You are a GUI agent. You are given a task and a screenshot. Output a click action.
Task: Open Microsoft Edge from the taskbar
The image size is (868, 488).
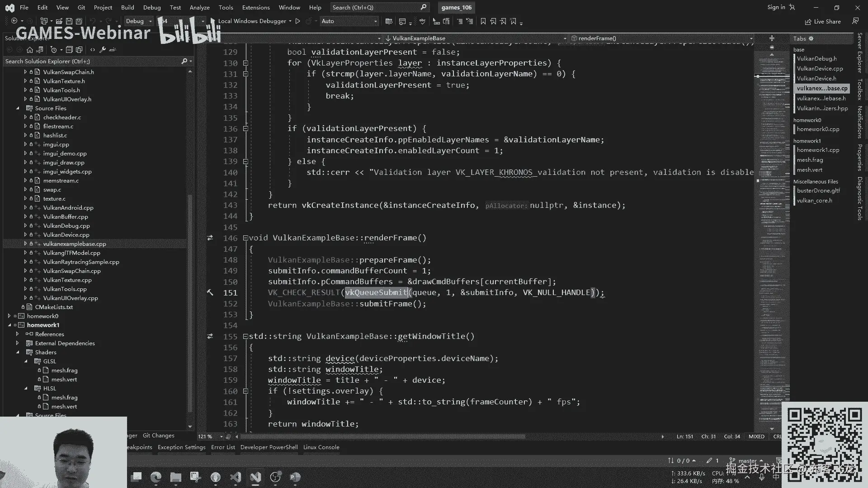(x=156, y=477)
